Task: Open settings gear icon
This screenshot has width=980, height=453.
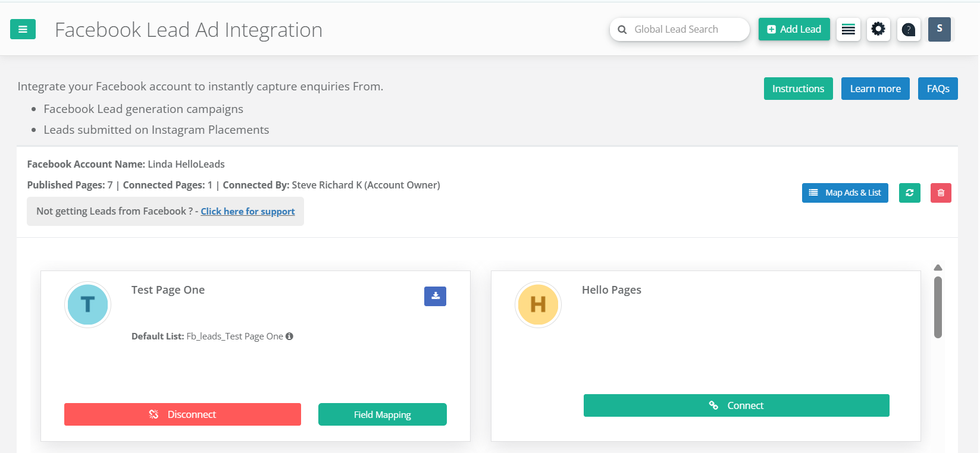Action: pyautogui.click(x=878, y=29)
